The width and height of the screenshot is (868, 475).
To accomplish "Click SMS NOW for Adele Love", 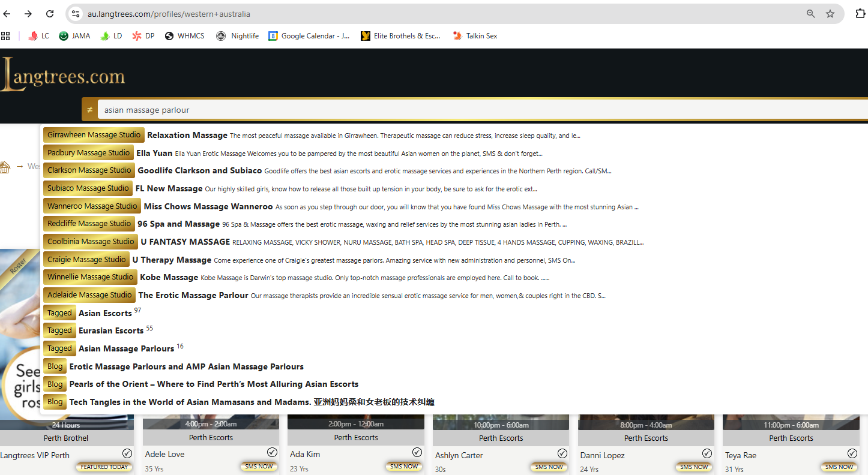I will click(258, 466).
